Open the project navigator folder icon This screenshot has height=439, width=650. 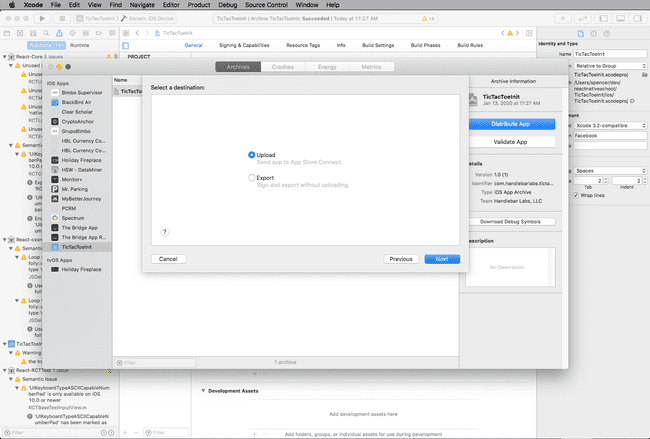[7, 33]
